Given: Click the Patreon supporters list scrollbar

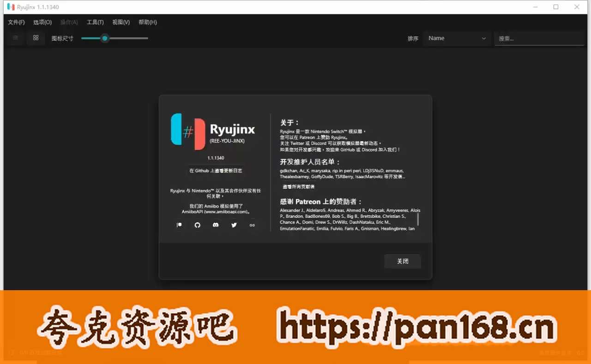Looking at the screenshot, I should [418, 219].
